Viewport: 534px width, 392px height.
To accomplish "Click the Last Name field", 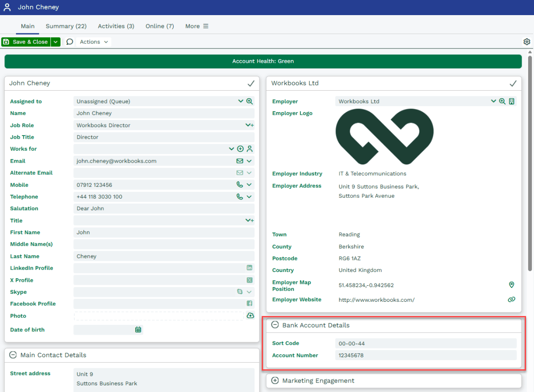I will 164,256.
